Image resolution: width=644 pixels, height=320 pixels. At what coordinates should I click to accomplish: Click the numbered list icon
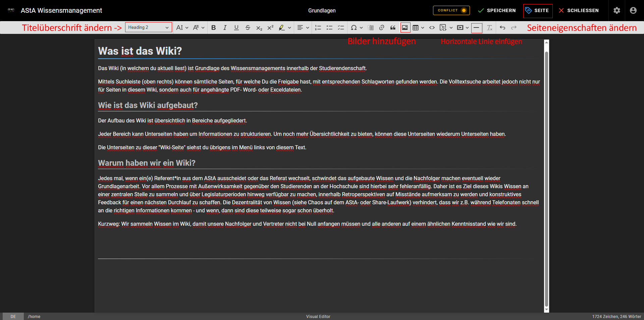tap(318, 28)
